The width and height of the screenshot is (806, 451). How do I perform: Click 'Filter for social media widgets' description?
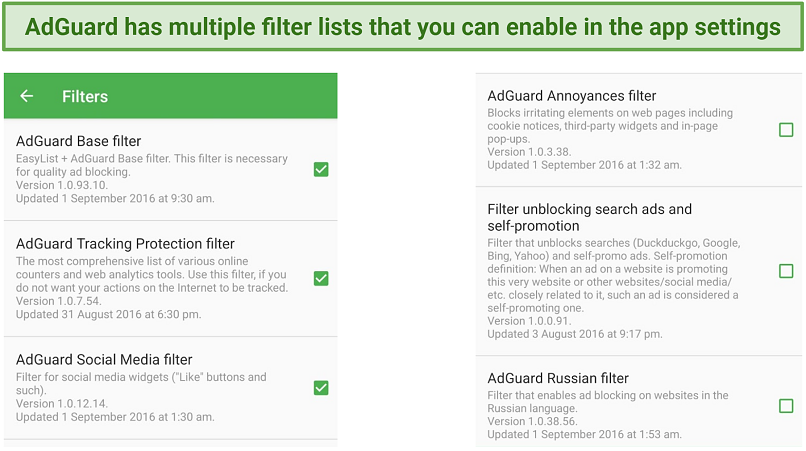click(x=141, y=384)
